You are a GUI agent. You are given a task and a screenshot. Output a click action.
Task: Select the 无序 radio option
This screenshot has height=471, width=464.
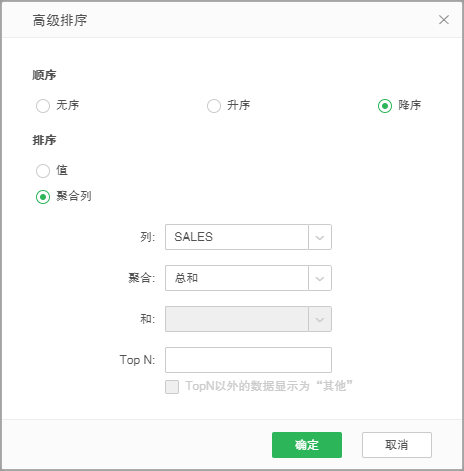tap(43, 106)
